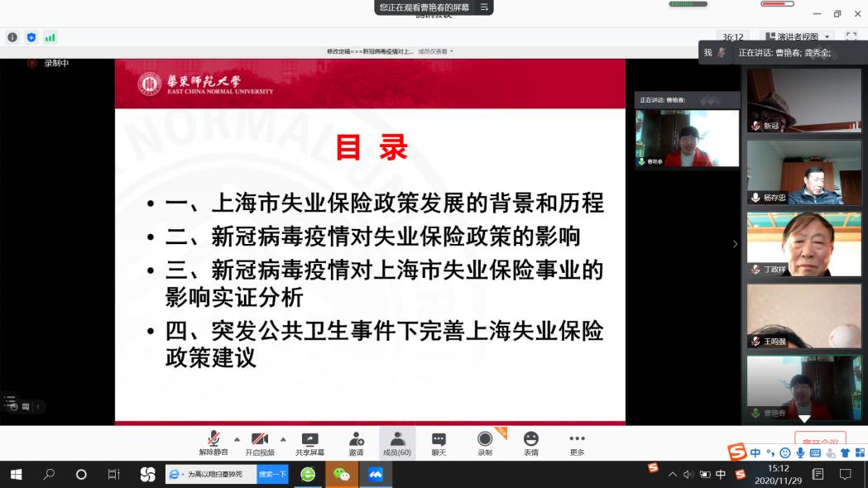
Task: Open the menu on the screen-sharing banner
Action: click(x=484, y=7)
